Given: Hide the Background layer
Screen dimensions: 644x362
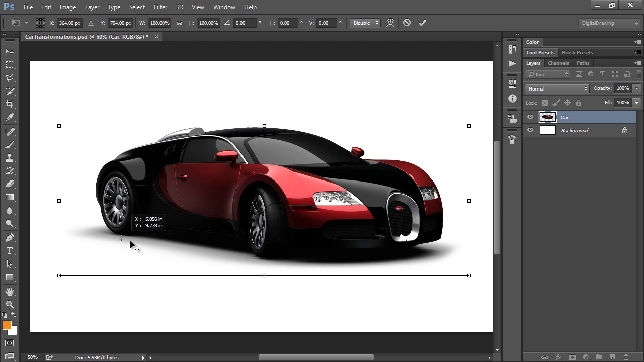Looking at the screenshot, I should 530,130.
